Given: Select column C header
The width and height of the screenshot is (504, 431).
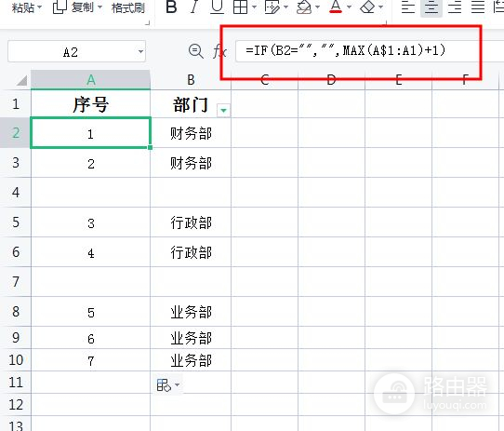Looking at the screenshot, I should 264,80.
